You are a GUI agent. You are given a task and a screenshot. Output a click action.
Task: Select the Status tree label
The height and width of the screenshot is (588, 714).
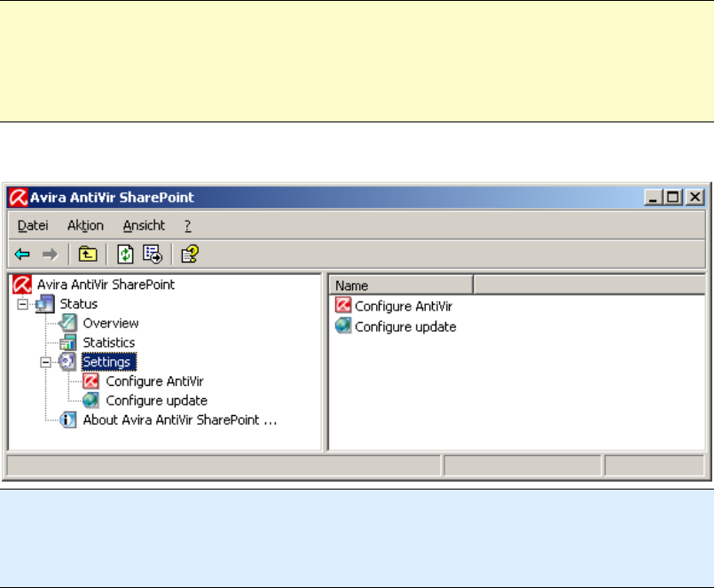(79, 304)
